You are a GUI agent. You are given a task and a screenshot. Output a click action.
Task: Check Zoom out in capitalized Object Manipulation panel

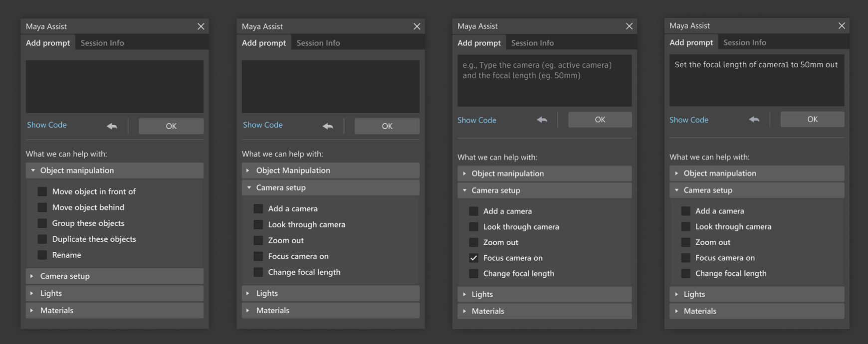tap(258, 240)
